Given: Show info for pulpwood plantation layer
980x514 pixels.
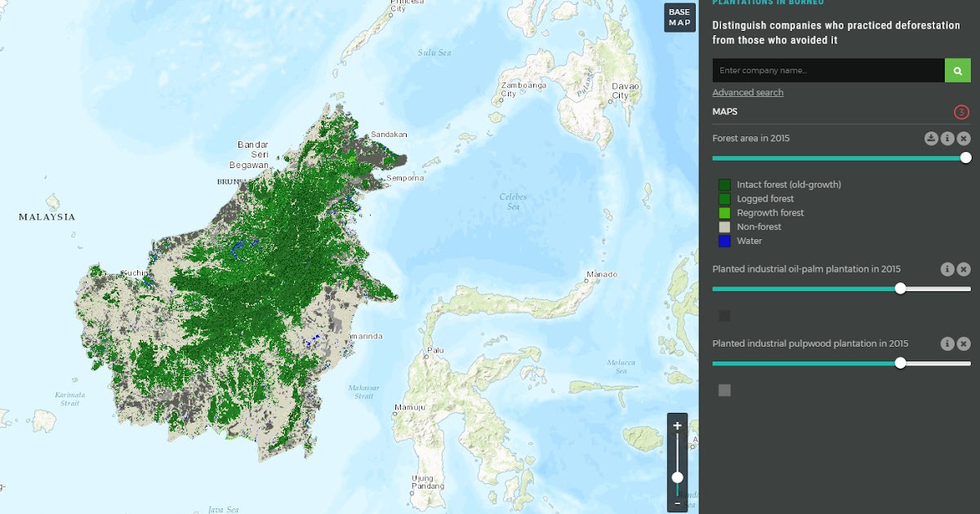Looking at the screenshot, I should [947, 343].
